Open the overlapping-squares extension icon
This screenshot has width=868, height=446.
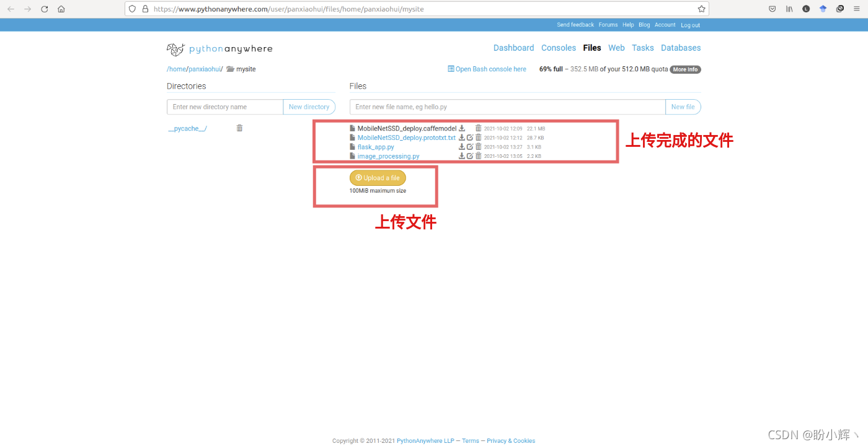(840, 9)
